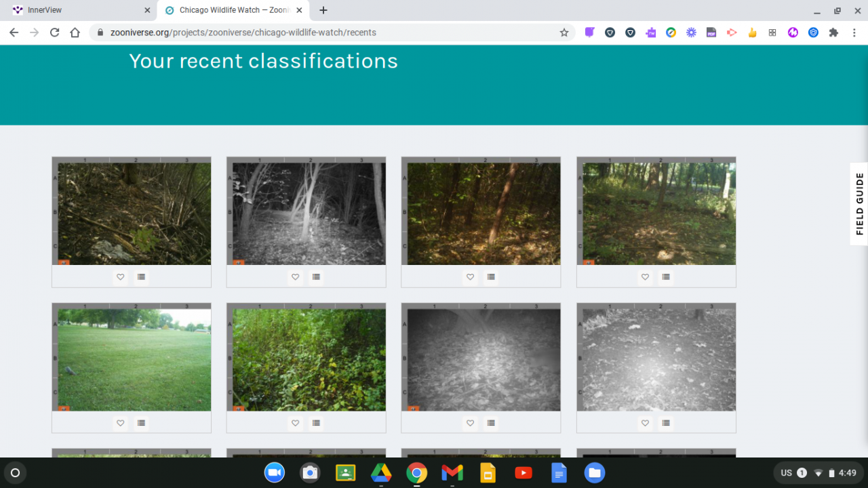This screenshot has width=868, height=488.
Task: Open Google Classroom from the shelf
Action: pyautogui.click(x=345, y=472)
